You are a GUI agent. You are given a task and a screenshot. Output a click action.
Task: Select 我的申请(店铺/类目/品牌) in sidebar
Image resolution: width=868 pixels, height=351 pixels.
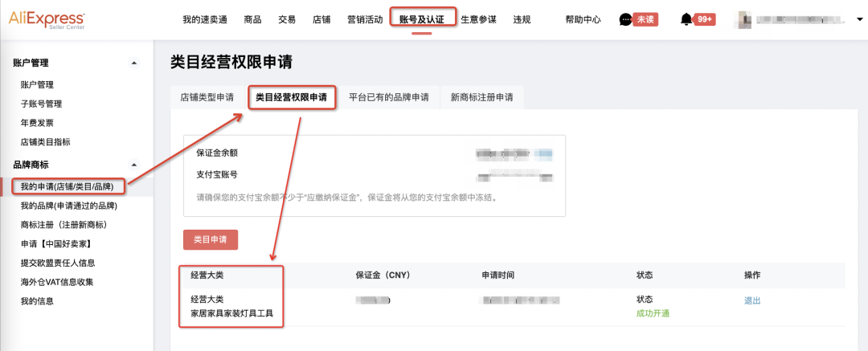[x=67, y=186]
